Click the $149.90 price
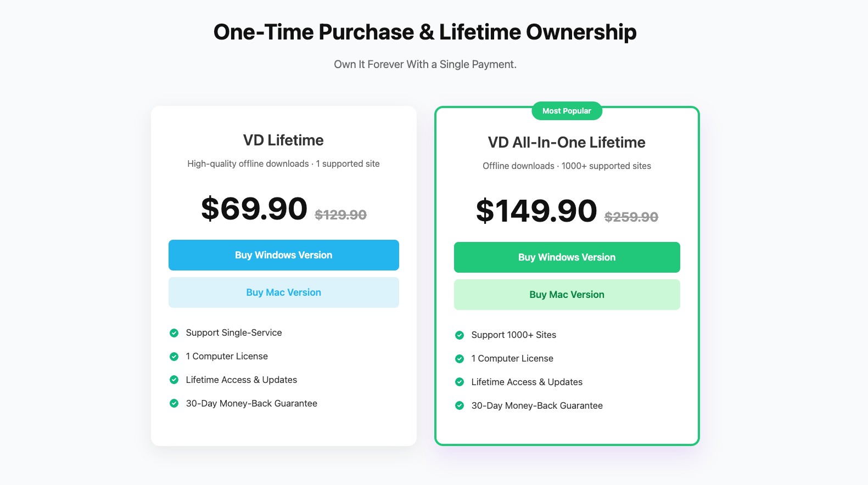Screen dimensions: 868x485 coord(536,211)
